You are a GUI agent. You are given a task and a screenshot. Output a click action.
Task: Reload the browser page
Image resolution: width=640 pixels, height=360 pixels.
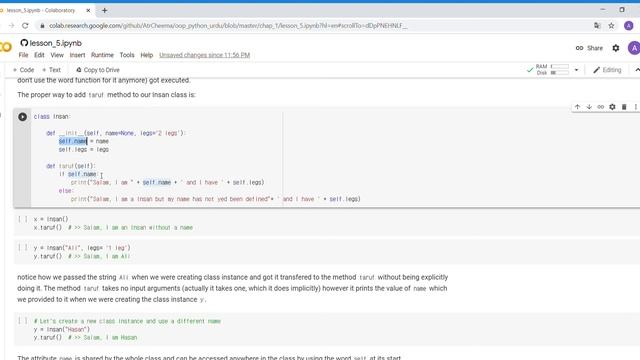[x=25, y=26]
